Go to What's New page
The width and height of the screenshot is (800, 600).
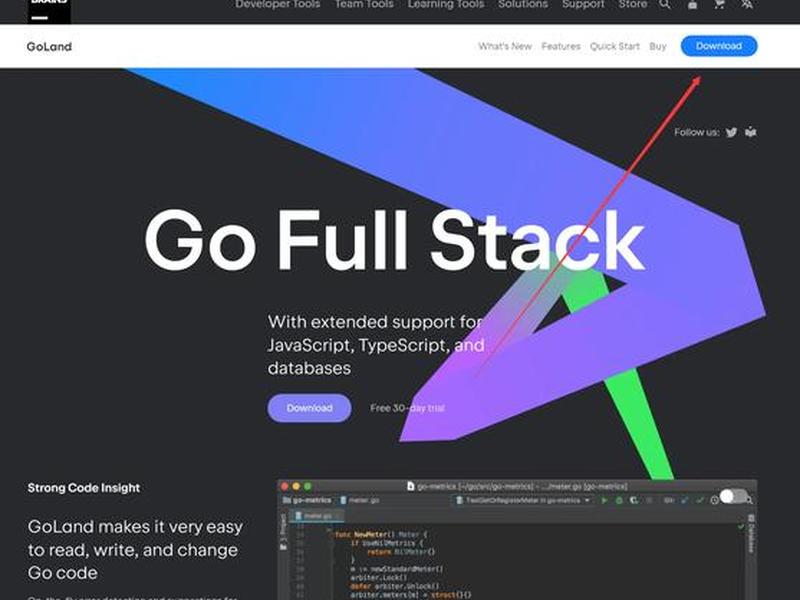coord(505,46)
